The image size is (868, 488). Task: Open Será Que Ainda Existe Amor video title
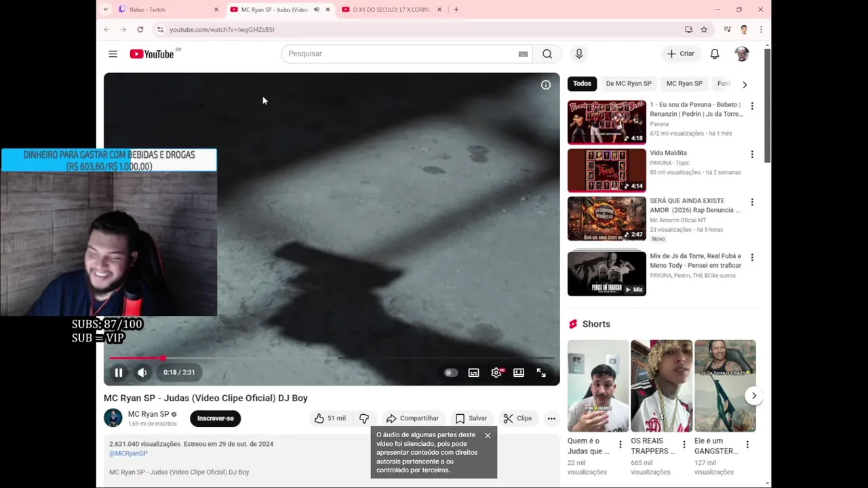[695, 205]
